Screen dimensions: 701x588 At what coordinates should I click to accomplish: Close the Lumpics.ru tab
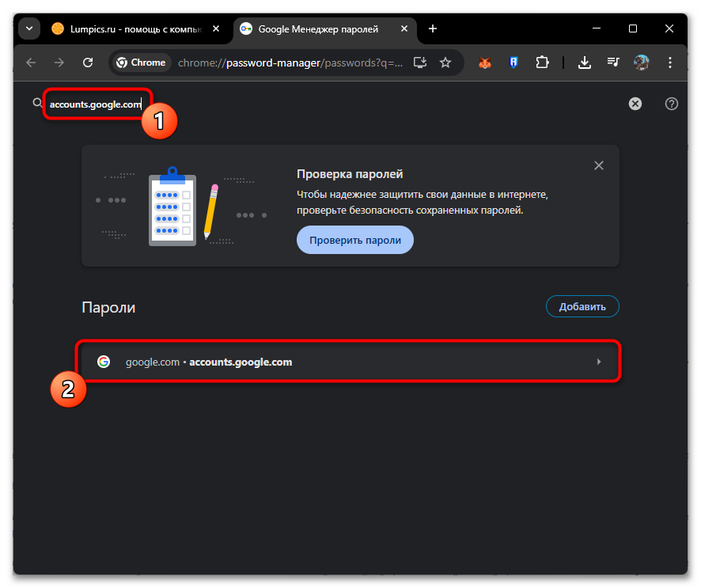tap(216, 28)
